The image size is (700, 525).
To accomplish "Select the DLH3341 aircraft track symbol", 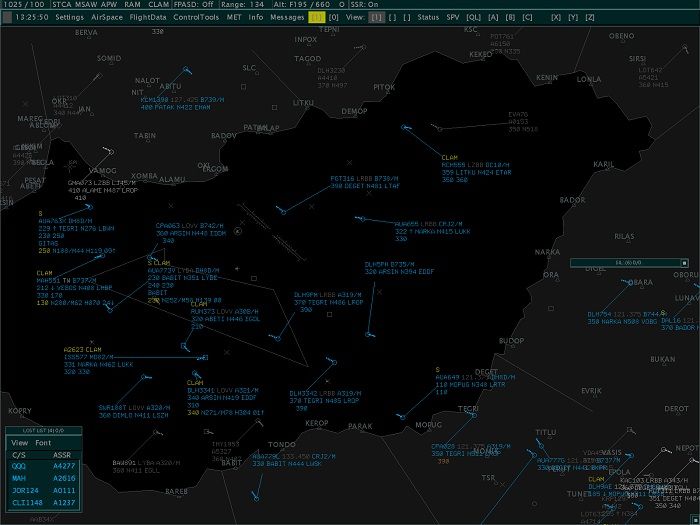I will click(195, 373).
